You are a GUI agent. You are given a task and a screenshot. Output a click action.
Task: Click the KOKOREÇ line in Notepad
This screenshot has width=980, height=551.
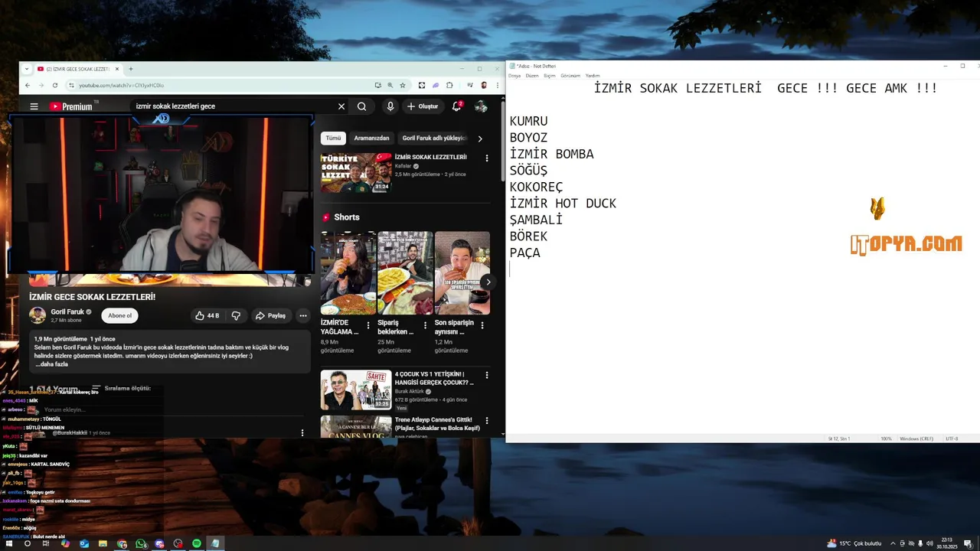tap(537, 187)
